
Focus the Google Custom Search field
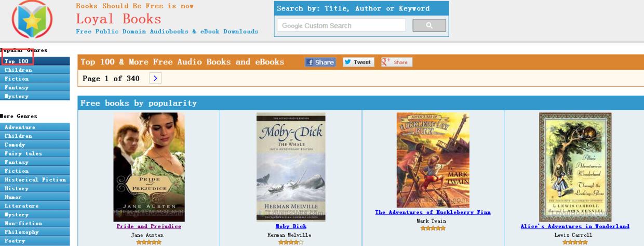(341, 25)
